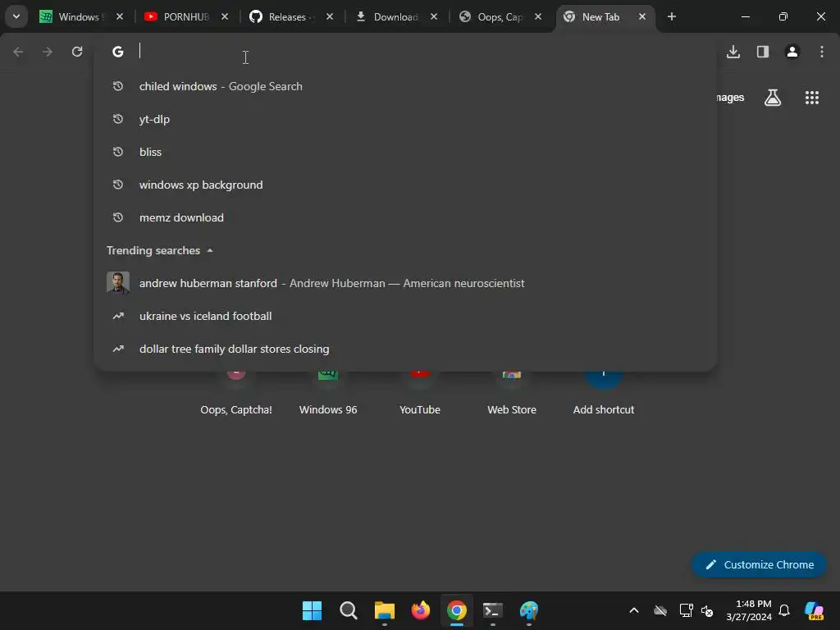Screen dimensions: 840x630
Task: Select 'ukraine vs iceland football' trending search
Action: (x=405, y=316)
